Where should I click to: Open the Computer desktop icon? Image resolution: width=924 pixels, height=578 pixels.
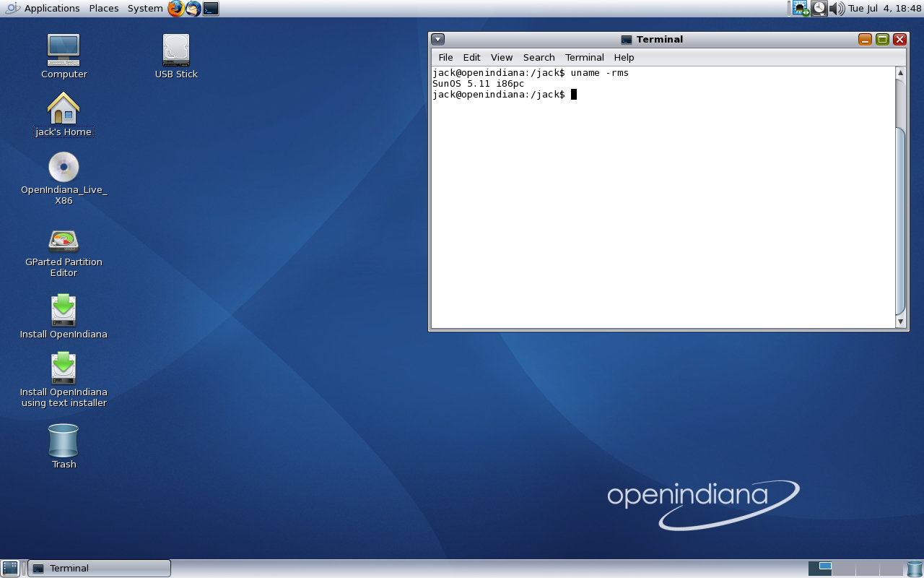click(x=64, y=49)
